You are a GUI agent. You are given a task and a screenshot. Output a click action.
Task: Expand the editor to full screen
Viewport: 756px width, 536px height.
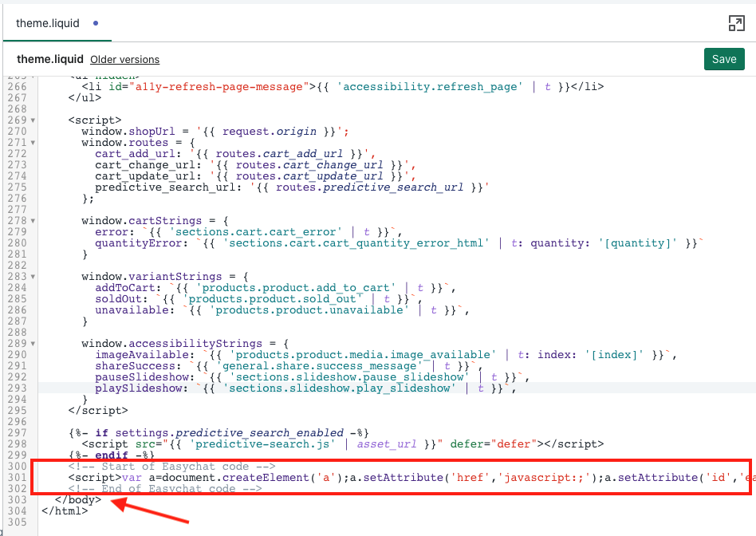point(736,23)
